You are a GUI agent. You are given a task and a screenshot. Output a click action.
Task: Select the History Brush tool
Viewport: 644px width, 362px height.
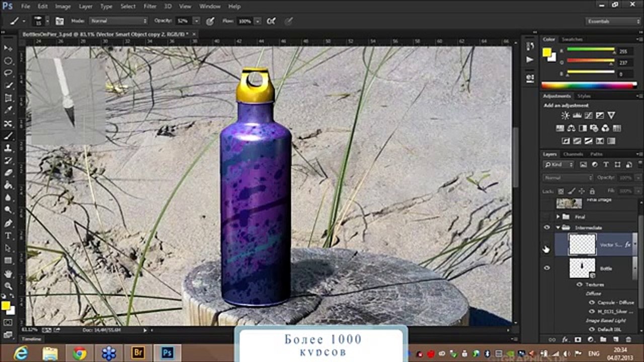[x=8, y=161]
